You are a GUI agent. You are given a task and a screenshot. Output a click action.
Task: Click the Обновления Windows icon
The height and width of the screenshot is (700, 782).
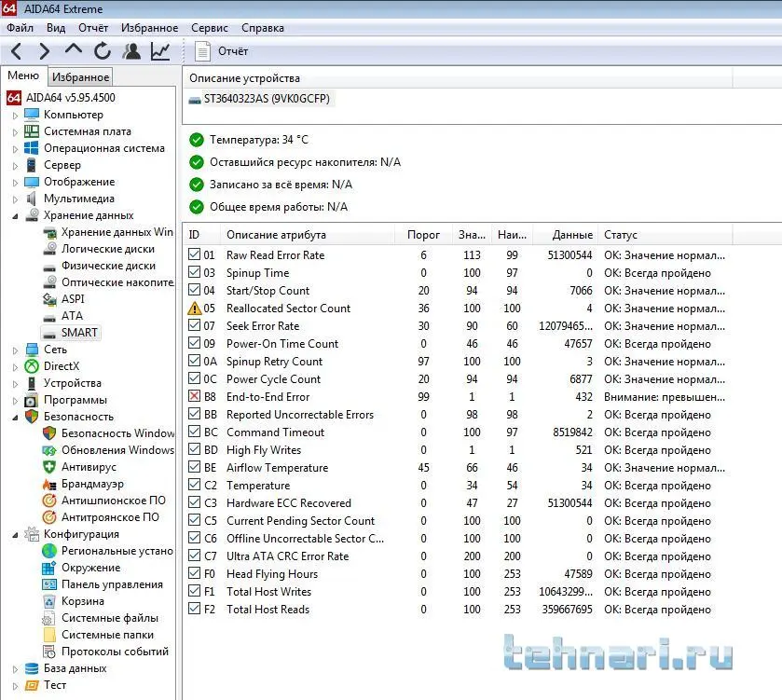[48, 450]
